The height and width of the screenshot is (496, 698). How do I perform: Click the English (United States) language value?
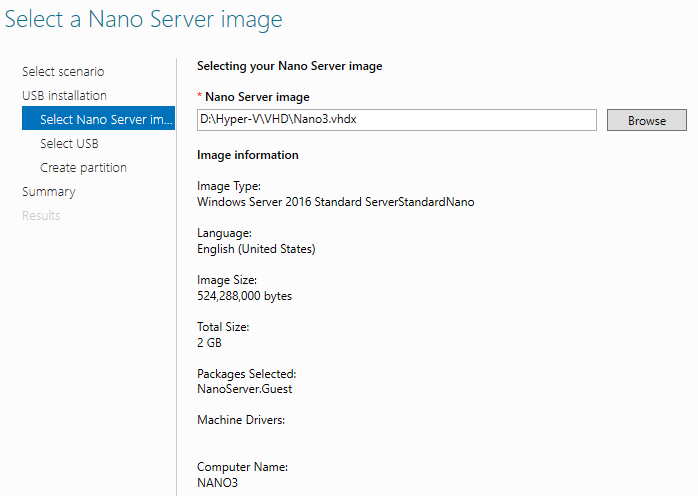point(256,249)
